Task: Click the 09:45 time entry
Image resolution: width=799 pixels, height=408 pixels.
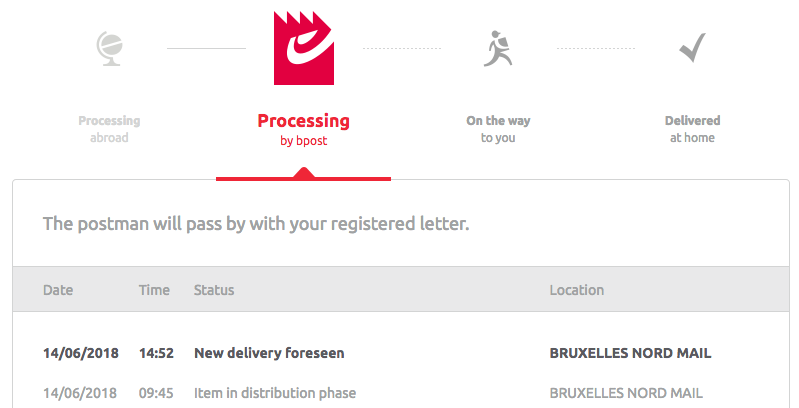Action: click(156, 393)
